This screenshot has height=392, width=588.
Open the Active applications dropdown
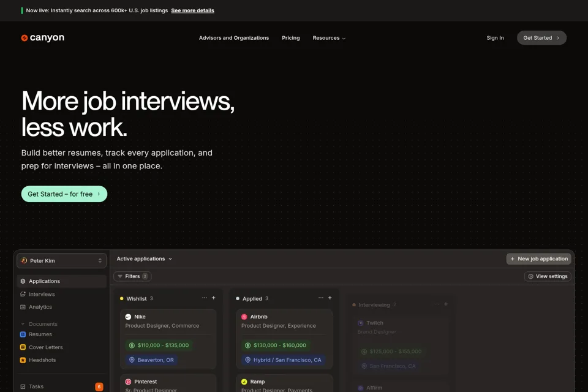pos(145,259)
